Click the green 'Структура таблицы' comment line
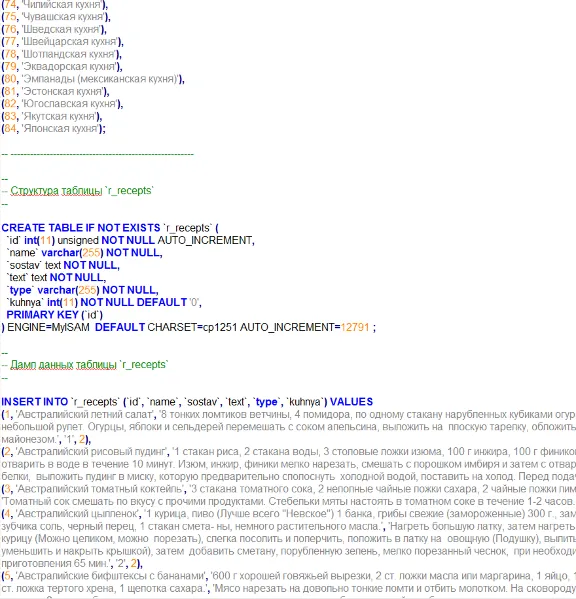This screenshot has width=576, height=599. pyautogui.click(x=78, y=190)
